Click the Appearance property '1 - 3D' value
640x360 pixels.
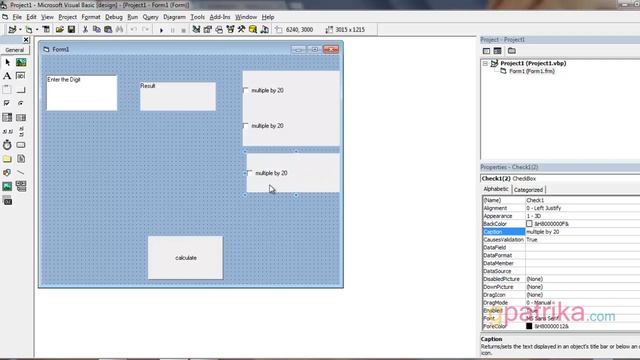click(x=582, y=216)
